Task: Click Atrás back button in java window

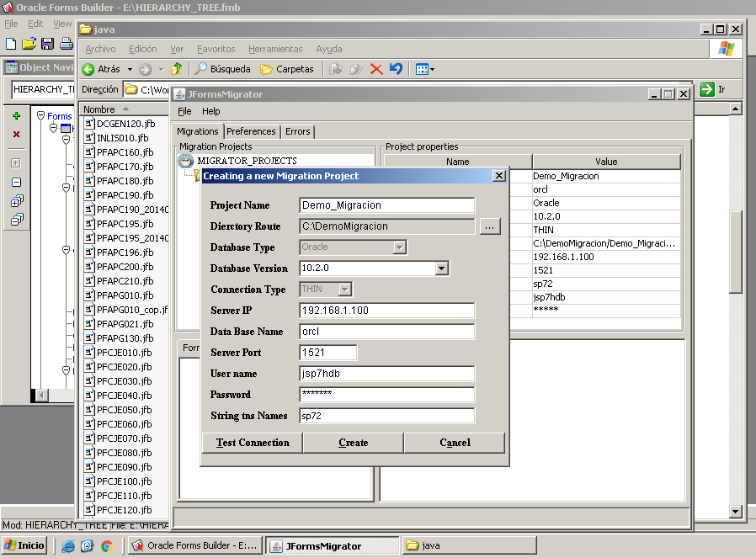Action: click(x=101, y=69)
